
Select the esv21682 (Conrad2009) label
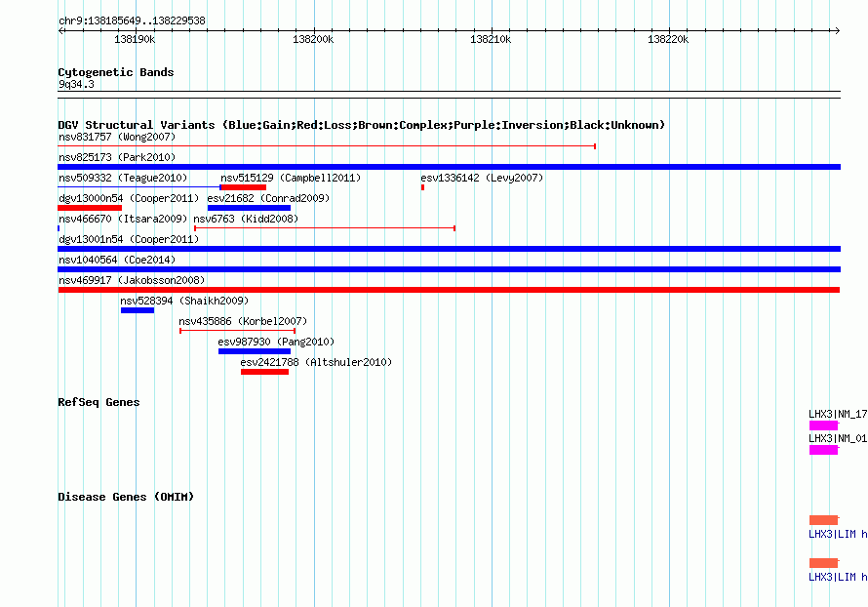(x=268, y=198)
